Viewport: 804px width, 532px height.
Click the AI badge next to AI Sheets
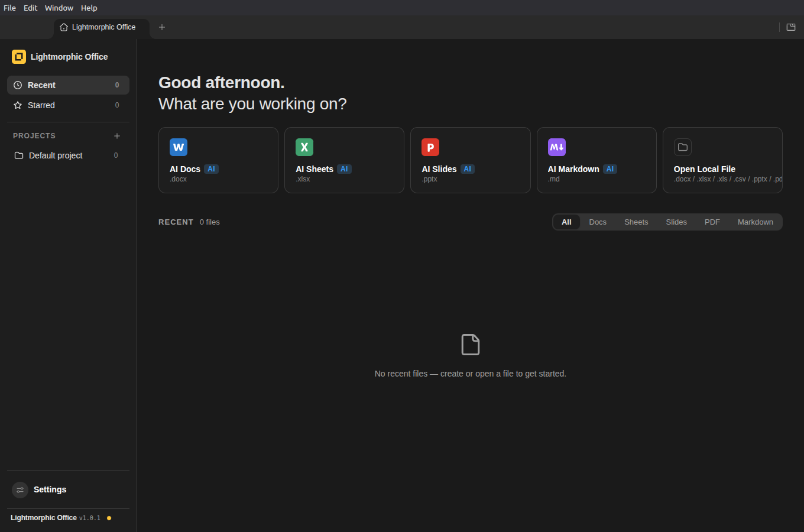(x=344, y=169)
